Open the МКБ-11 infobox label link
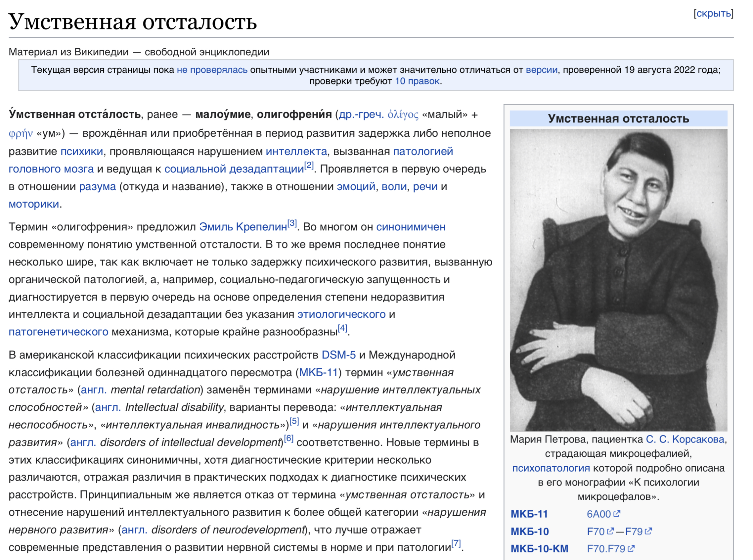The width and height of the screenshot is (753, 560). click(x=529, y=514)
